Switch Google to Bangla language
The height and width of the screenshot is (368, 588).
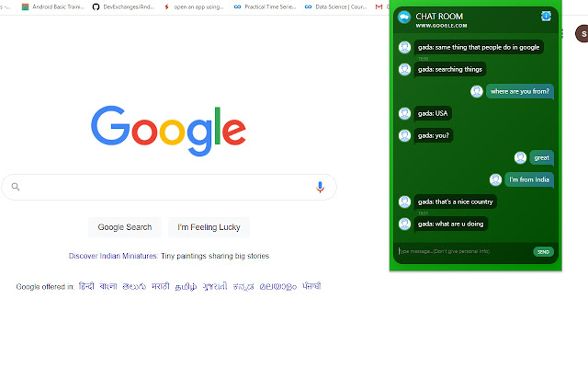(108, 286)
